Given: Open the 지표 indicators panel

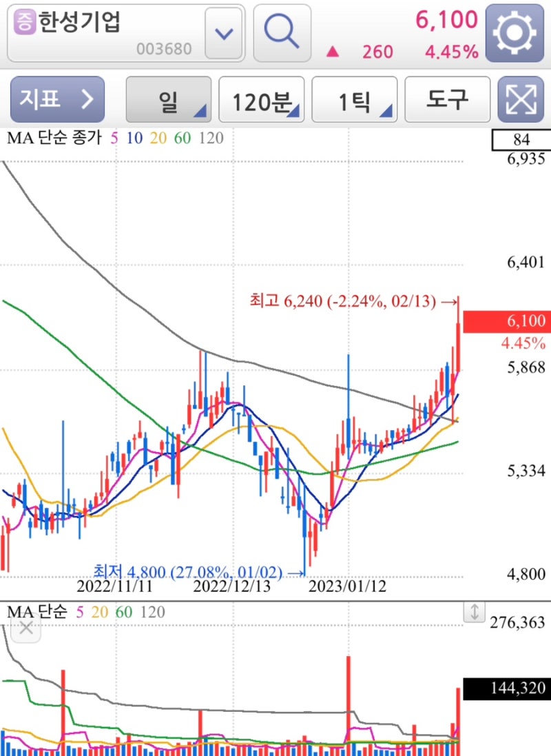Looking at the screenshot, I should pyautogui.click(x=57, y=99).
